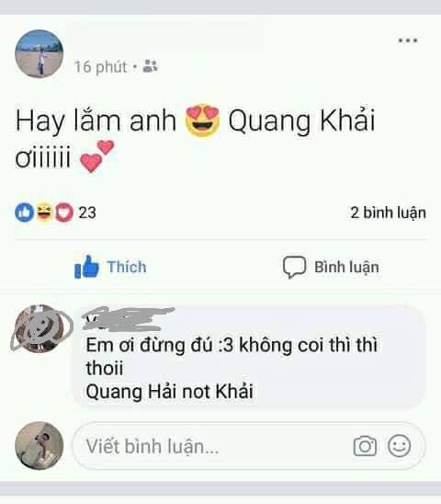Click your own avatar beside comment box

pos(40,446)
